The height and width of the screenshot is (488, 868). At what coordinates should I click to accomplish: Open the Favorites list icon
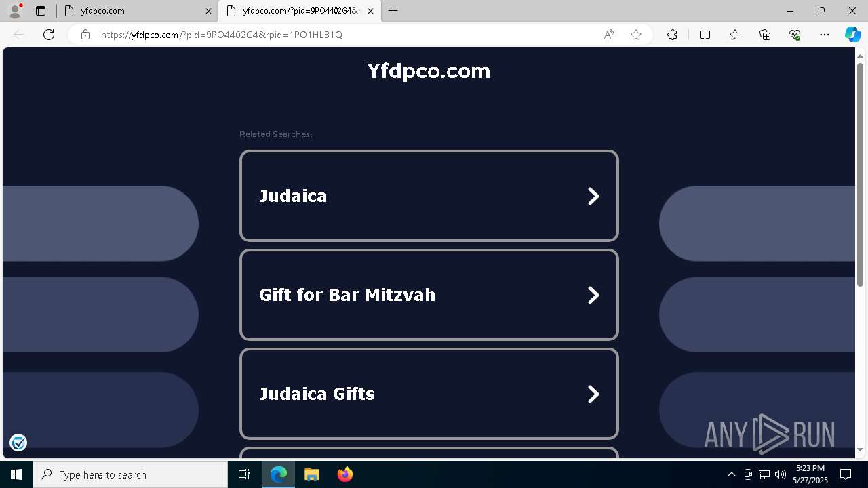point(735,35)
